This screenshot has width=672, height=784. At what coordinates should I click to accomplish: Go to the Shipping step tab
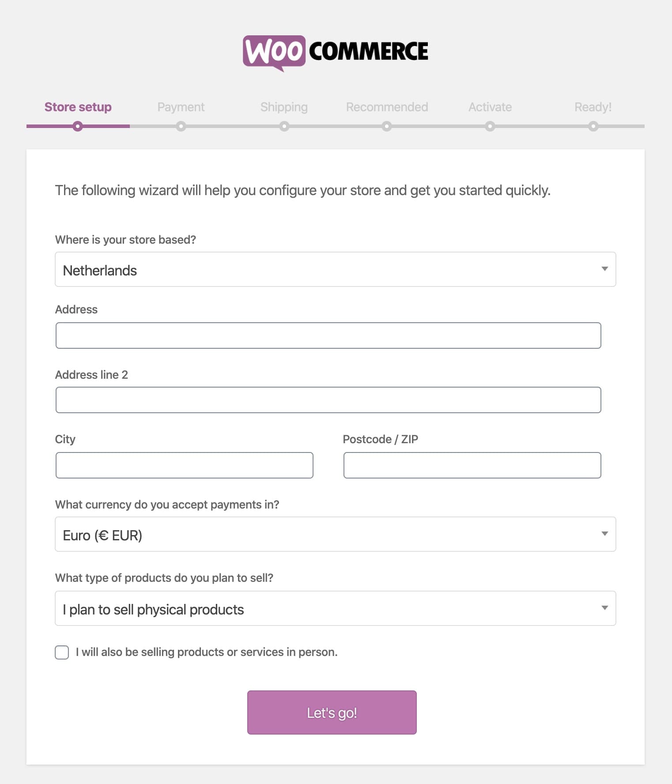click(284, 107)
